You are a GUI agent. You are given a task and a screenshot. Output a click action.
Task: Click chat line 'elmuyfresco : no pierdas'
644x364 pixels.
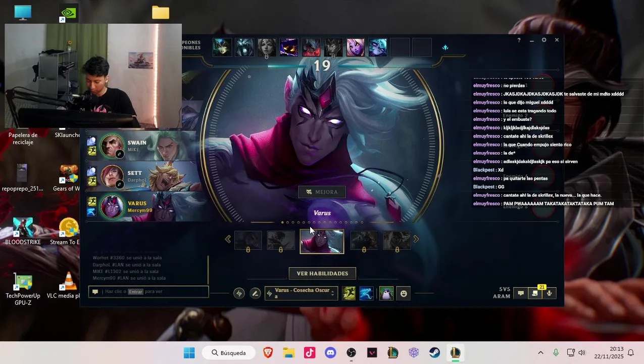(x=499, y=85)
